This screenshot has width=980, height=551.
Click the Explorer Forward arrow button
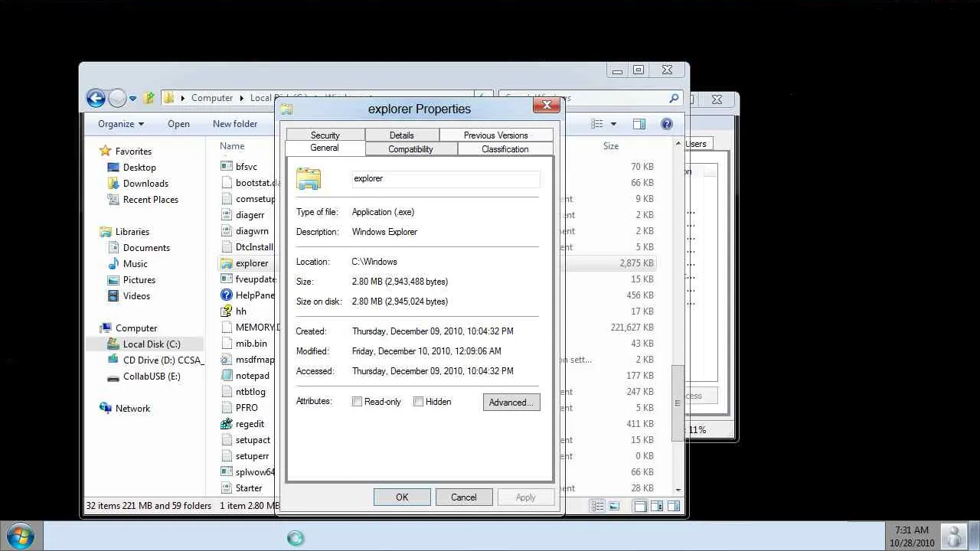click(x=117, y=98)
